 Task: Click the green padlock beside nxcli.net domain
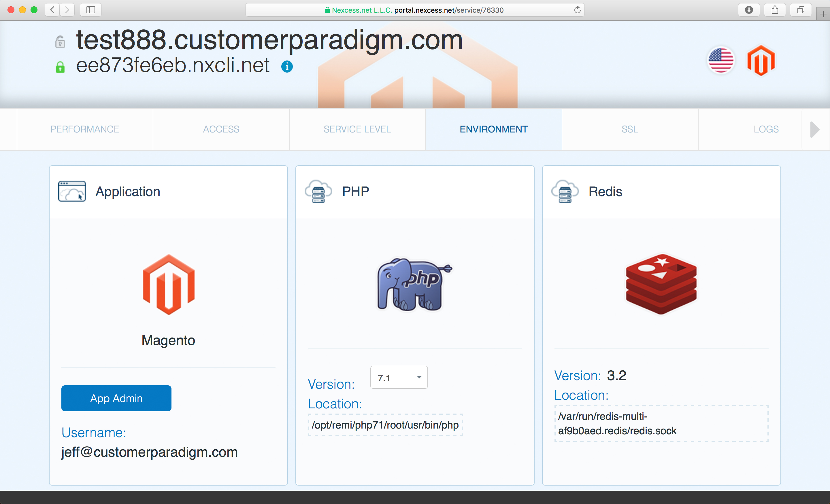(x=60, y=67)
